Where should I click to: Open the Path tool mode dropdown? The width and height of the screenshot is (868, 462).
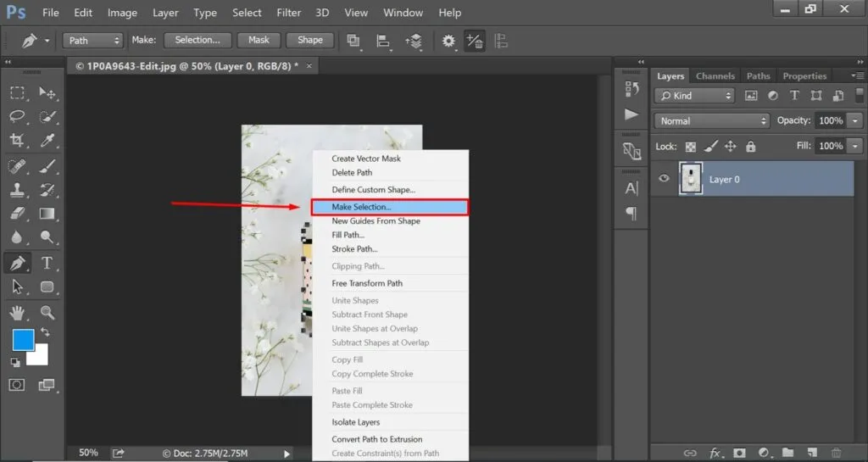93,40
